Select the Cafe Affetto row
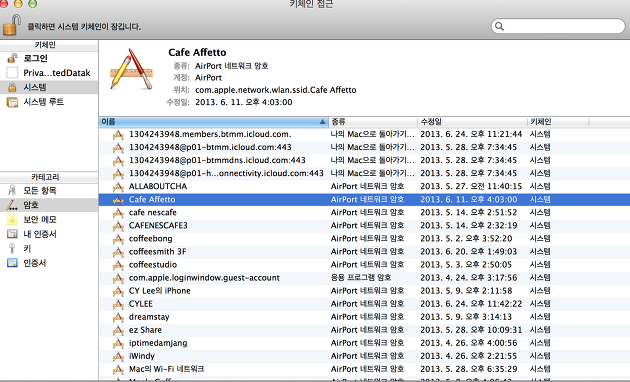The image size is (630, 382). (x=364, y=199)
